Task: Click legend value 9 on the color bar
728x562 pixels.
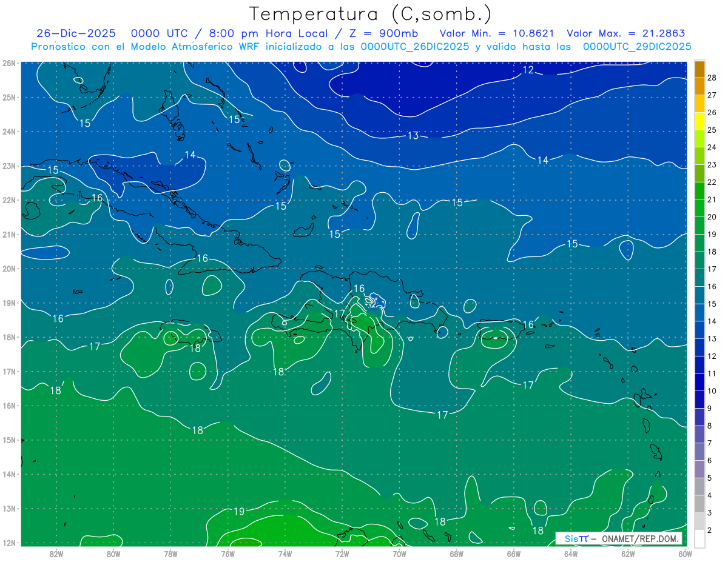Action: pos(710,409)
